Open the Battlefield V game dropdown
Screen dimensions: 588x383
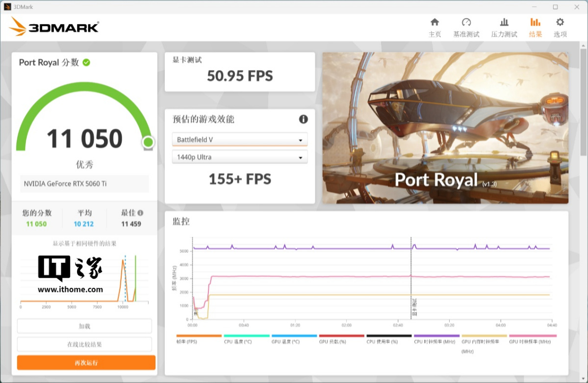pos(240,140)
